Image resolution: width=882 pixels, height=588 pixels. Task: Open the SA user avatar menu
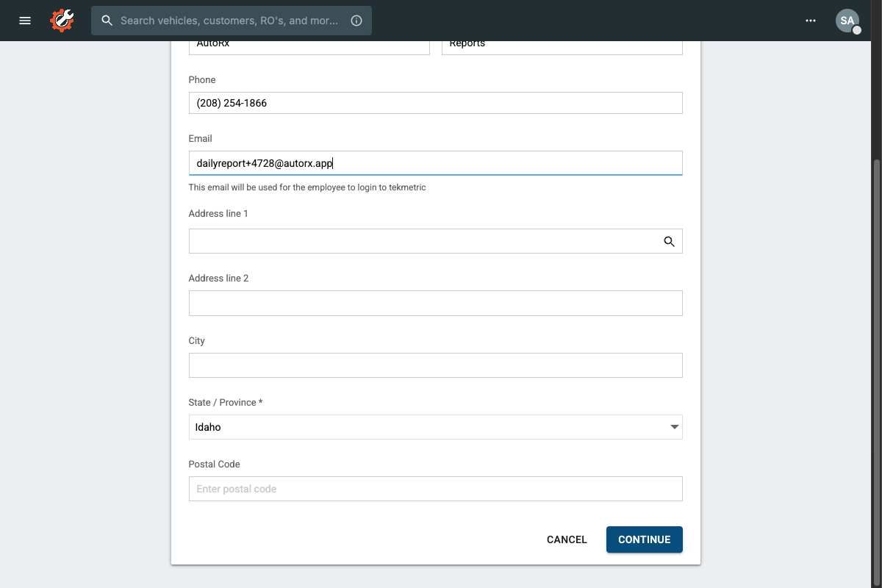tap(847, 20)
